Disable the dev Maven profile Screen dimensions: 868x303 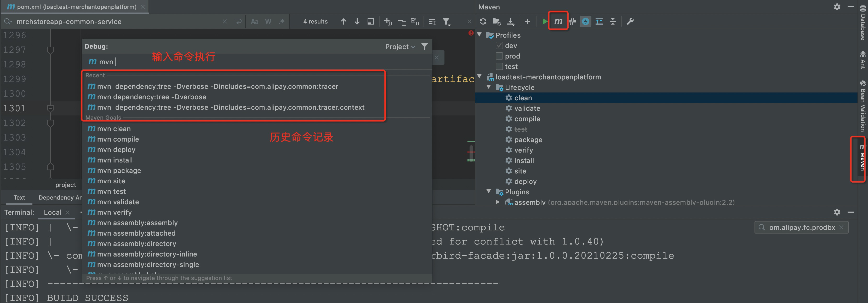499,45
